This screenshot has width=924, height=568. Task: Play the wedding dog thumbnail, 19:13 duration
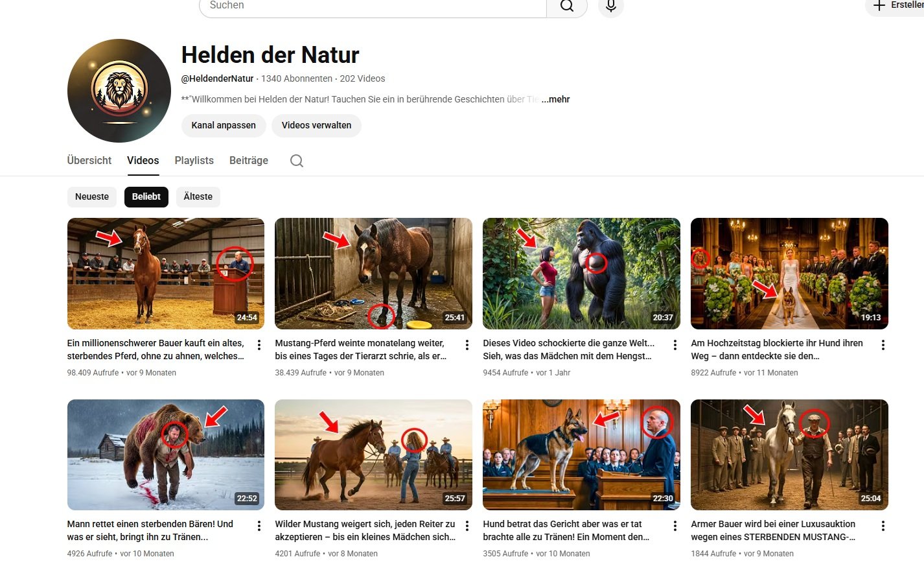click(x=789, y=274)
